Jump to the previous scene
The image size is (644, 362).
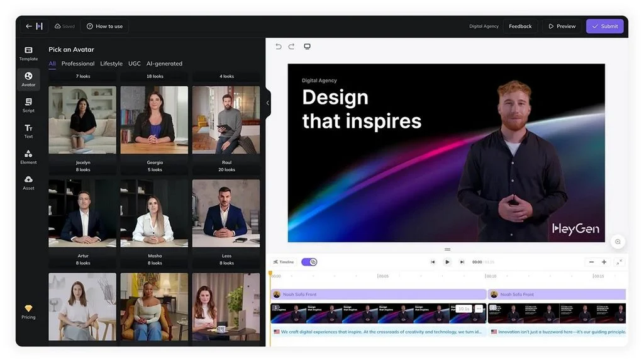tap(433, 262)
